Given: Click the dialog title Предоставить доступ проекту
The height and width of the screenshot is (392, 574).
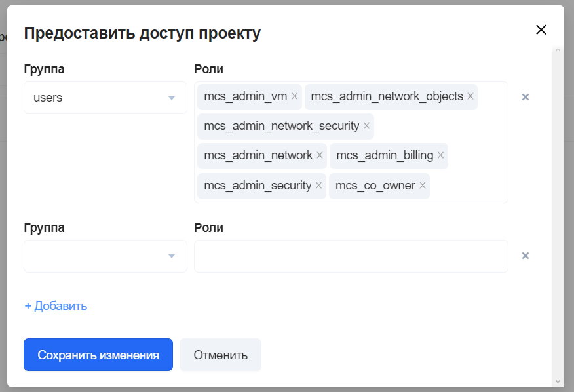Looking at the screenshot, I should tap(142, 33).
